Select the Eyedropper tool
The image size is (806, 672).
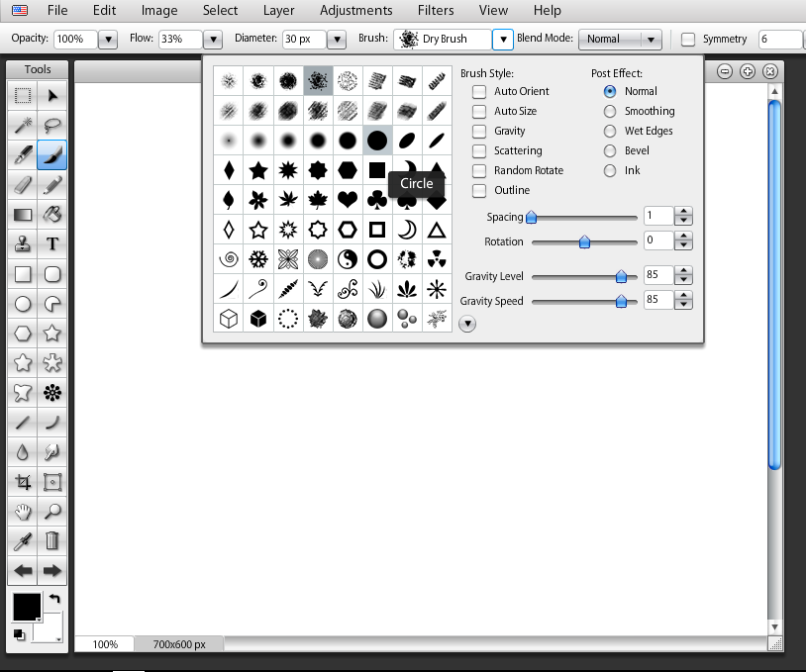point(23,541)
